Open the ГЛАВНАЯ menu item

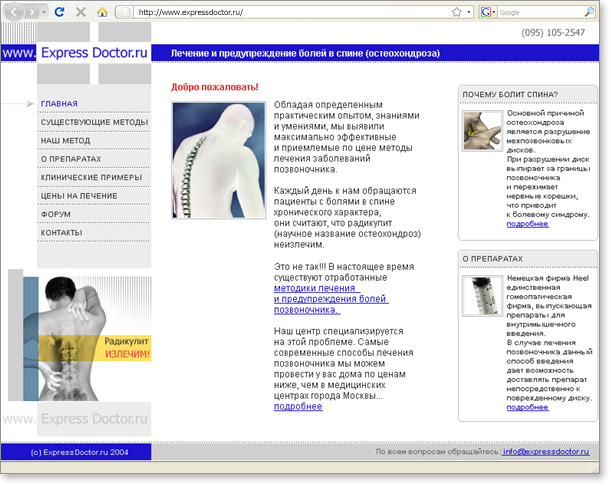59,104
